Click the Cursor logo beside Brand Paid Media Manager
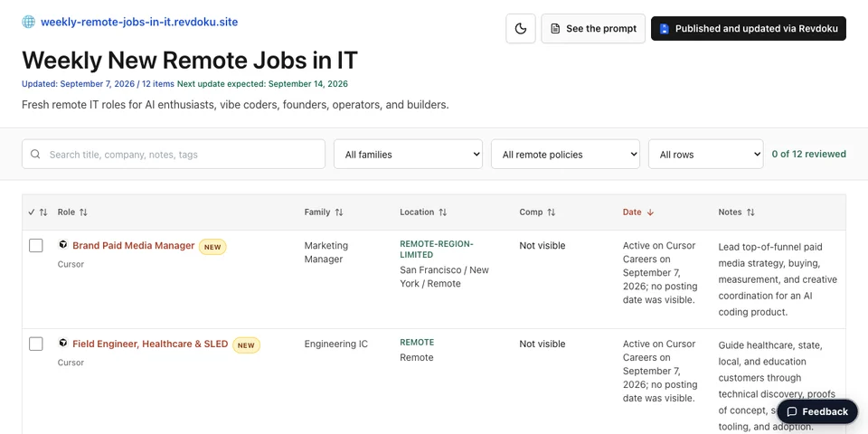The image size is (868, 434). [x=63, y=245]
